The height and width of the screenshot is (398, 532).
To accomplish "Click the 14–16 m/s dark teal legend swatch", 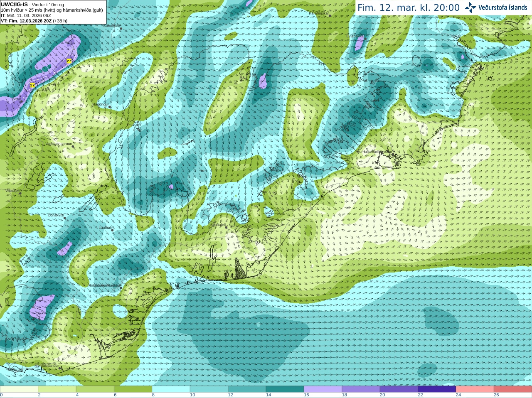I will tap(285, 389).
